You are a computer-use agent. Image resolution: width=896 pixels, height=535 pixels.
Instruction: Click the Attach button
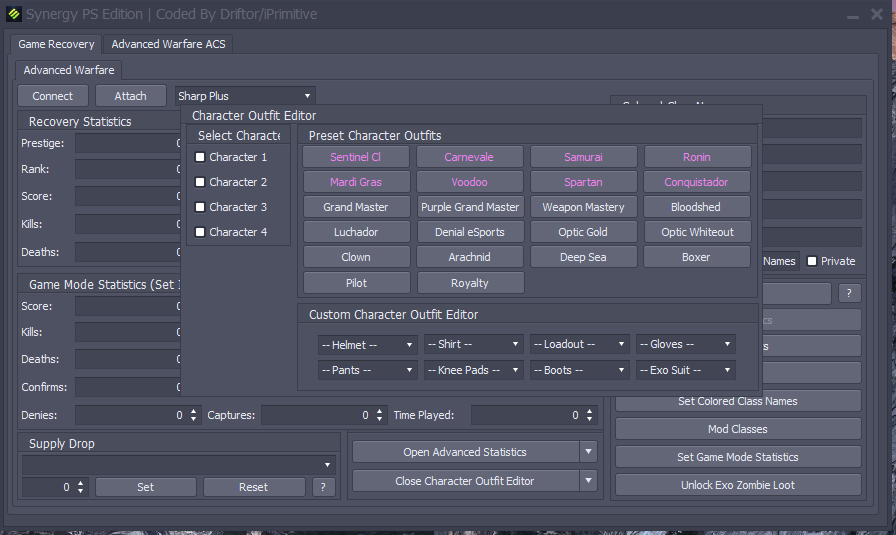tap(130, 96)
